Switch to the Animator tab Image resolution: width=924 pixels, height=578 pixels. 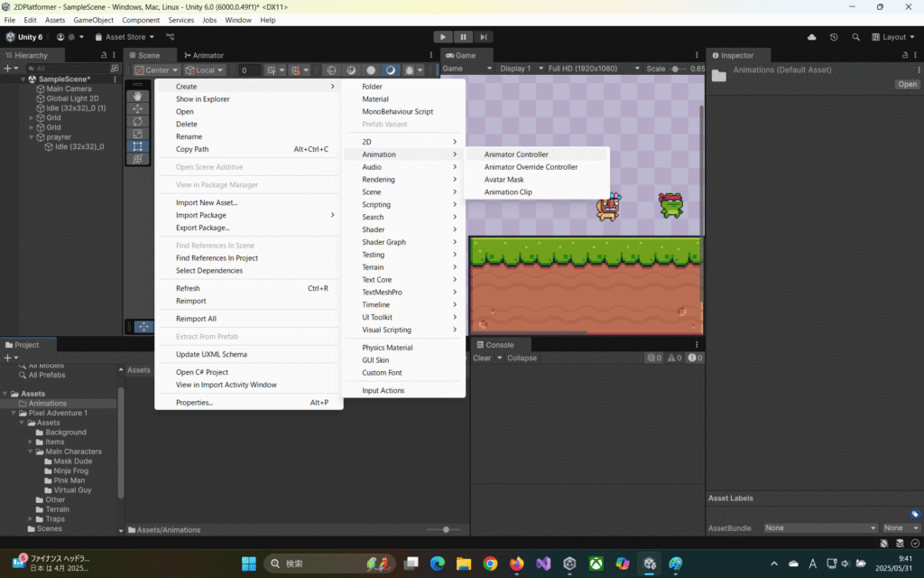click(204, 55)
